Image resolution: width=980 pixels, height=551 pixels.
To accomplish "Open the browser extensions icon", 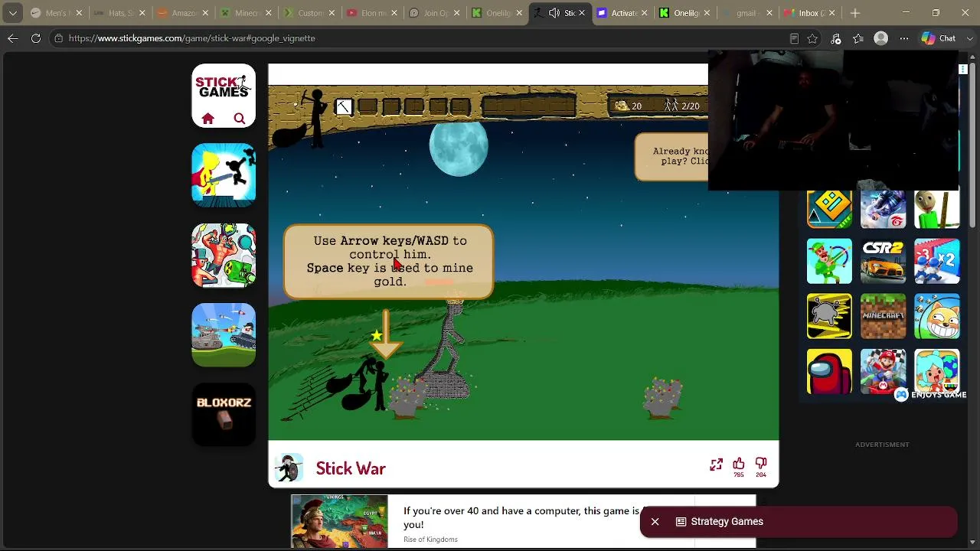I will 835,38.
